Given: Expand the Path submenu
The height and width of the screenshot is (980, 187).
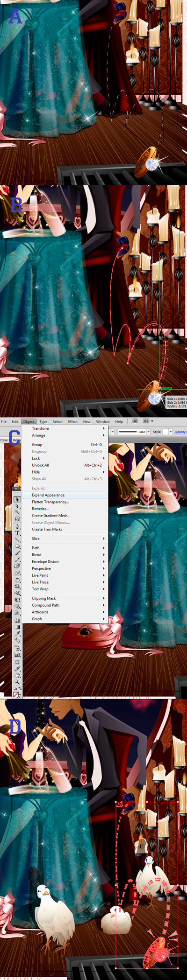Looking at the screenshot, I should tap(65, 548).
